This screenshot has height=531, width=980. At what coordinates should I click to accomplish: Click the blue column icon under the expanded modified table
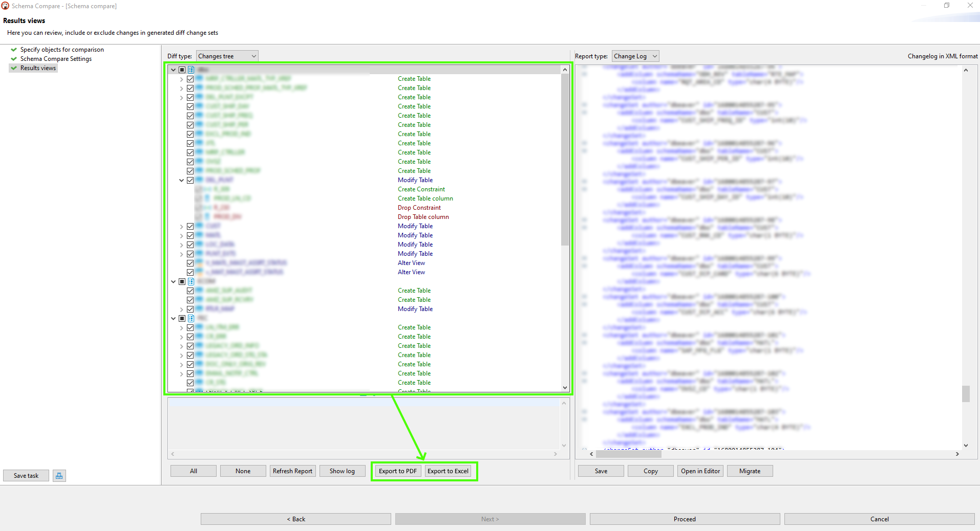click(207, 198)
